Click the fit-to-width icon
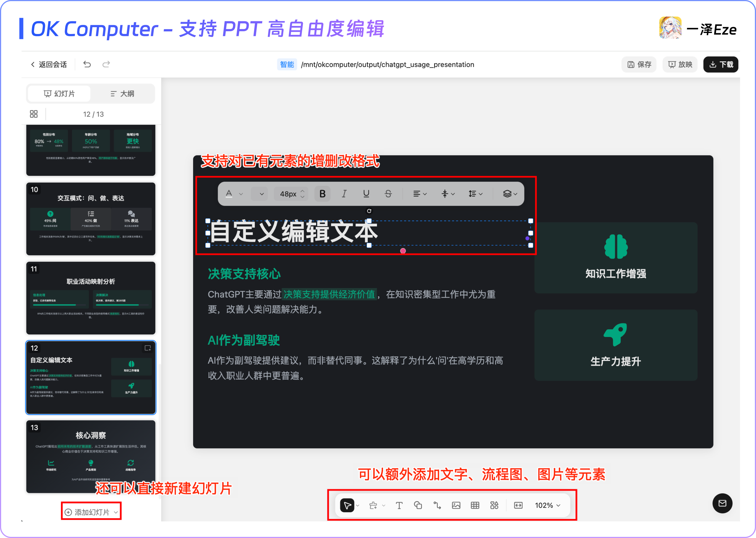 click(x=518, y=505)
